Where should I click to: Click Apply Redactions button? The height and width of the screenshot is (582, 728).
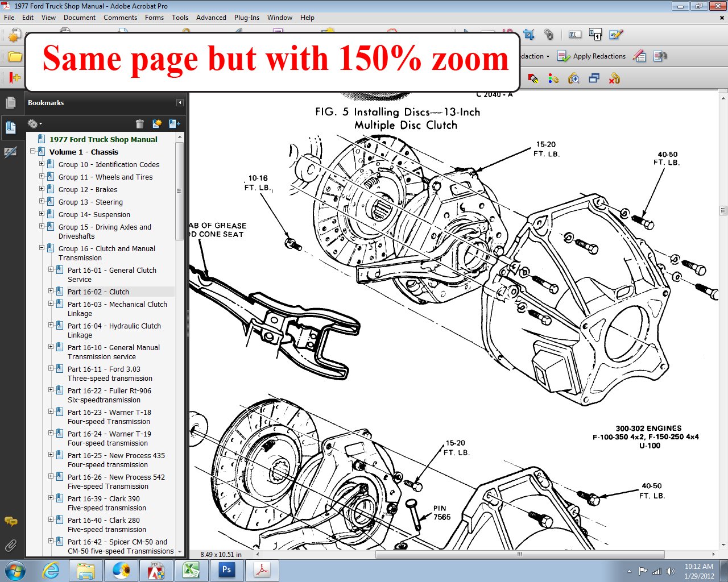(591, 56)
